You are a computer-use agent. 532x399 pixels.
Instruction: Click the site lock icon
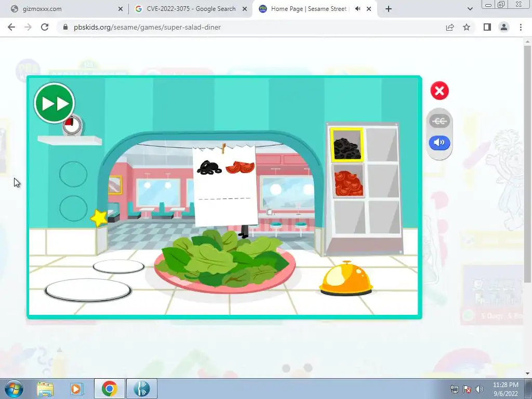coord(65,27)
